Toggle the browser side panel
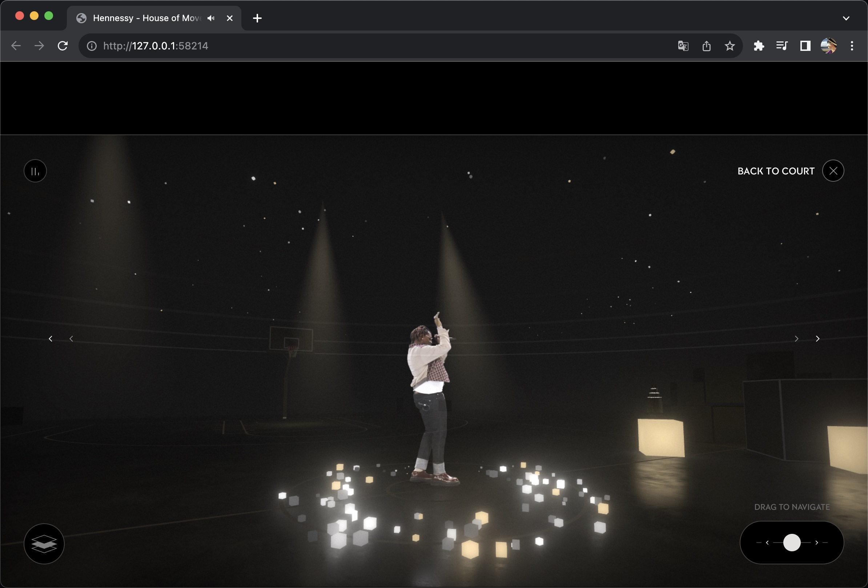Screen dimensions: 868x588 (805, 46)
